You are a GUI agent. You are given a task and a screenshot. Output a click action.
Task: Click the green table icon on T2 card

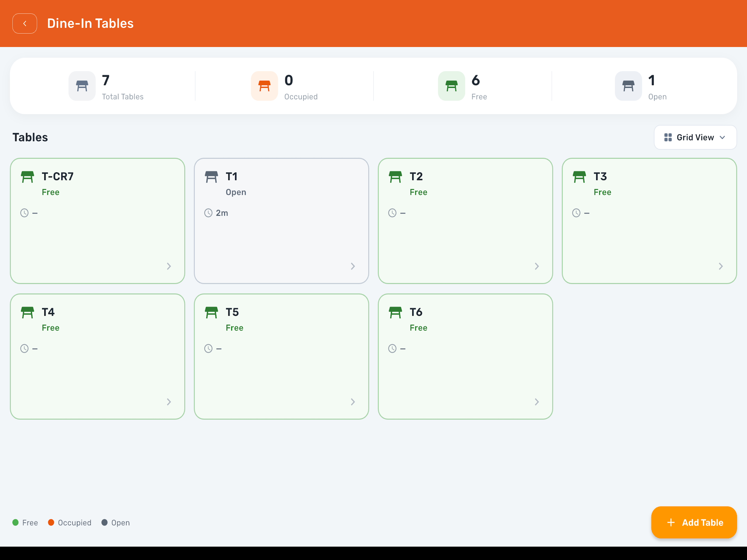(x=395, y=177)
